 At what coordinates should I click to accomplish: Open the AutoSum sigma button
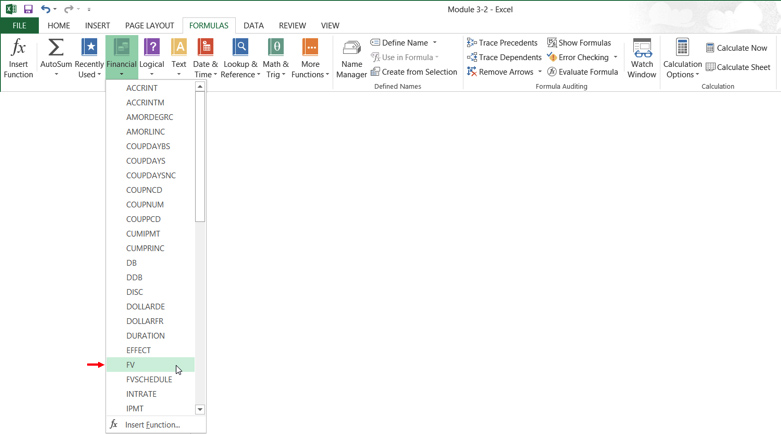[x=56, y=58]
